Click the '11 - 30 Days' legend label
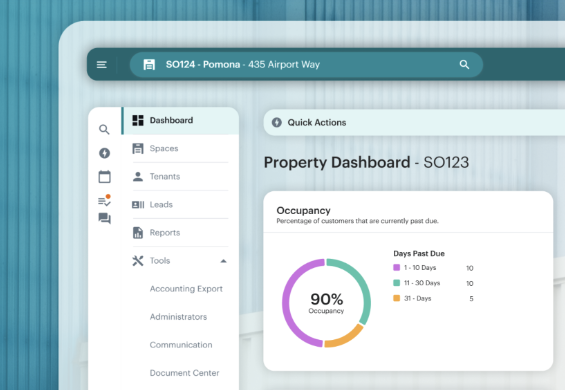The width and height of the screenshot is (565, 390). point(422,283)
